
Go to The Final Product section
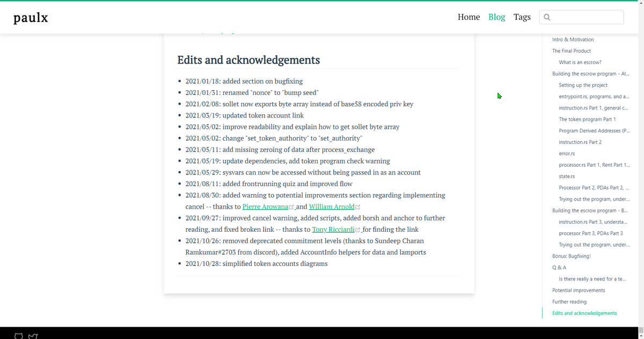pyautogui.click(x=572, y=51)
